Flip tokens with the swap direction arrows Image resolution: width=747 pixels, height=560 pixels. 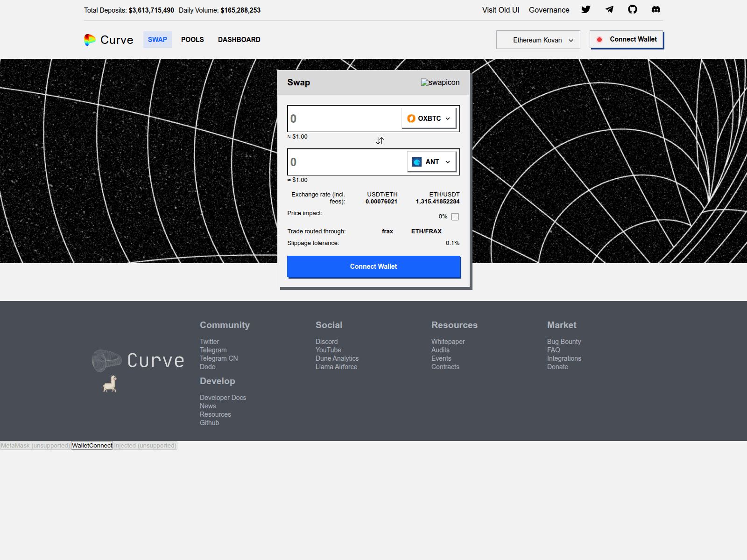pos(380,140)
